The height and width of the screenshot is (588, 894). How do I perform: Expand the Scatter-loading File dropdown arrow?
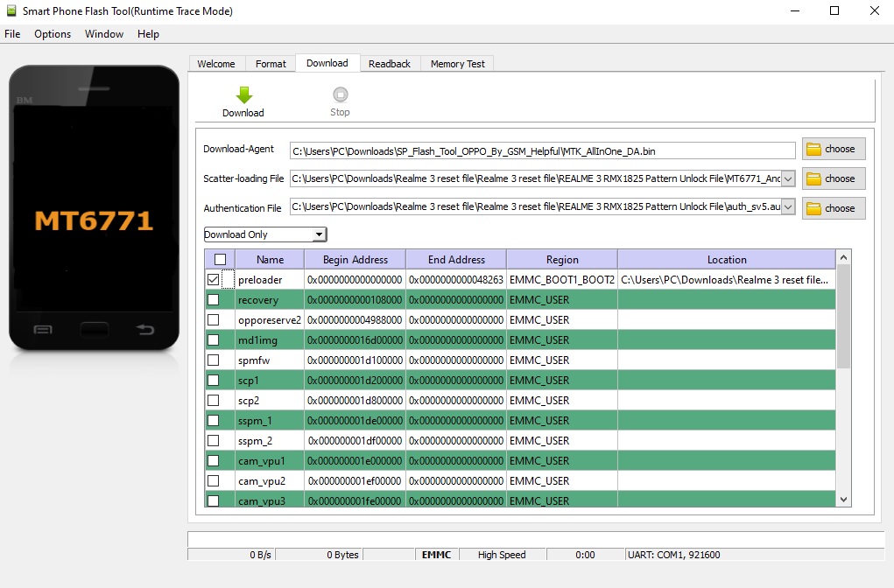(788, 178)
